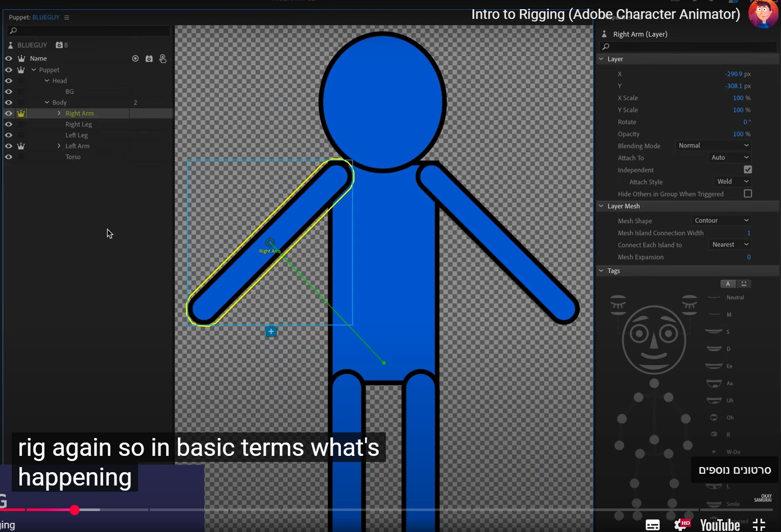The image size is (781, 532).
Task: Click the BLUEGUY puppet icon
Action: pyautogui.click(x=11, y=45)
